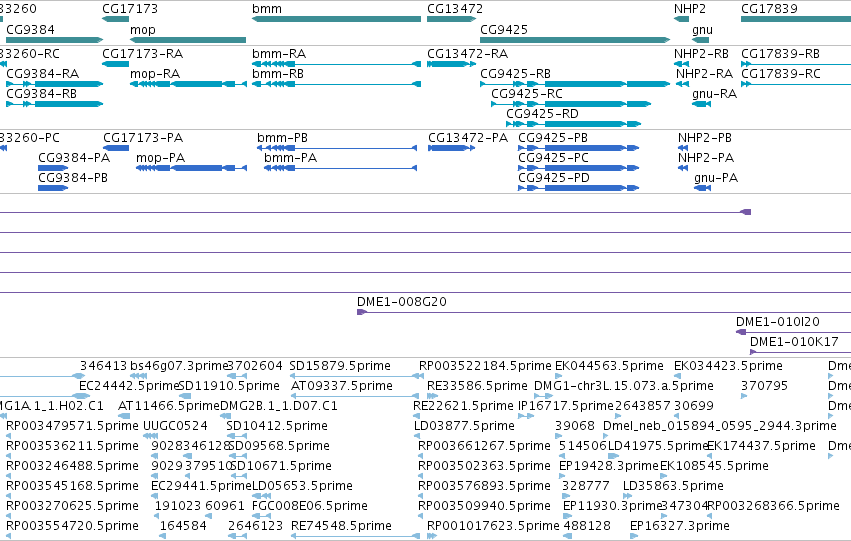The image size is (851, 541).
Task: Click EST EK044563.5prime
Action: point(559,375)
